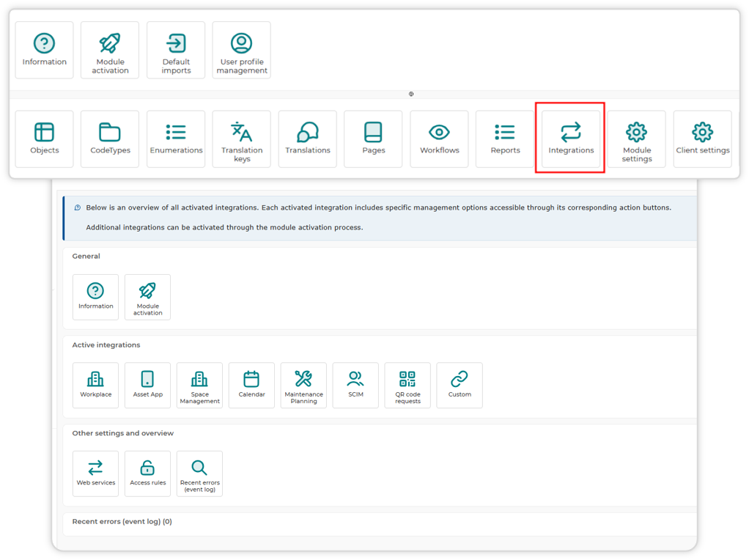The image size is (749, 560).
Task: Click the "Recent errors (event log) (0)" heading
Action: [122, 521]
